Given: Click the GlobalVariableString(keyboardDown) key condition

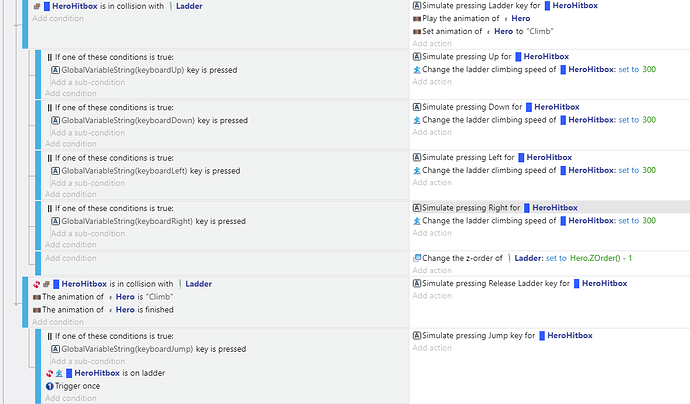Looking at the screenshot, I should (150, 121).
